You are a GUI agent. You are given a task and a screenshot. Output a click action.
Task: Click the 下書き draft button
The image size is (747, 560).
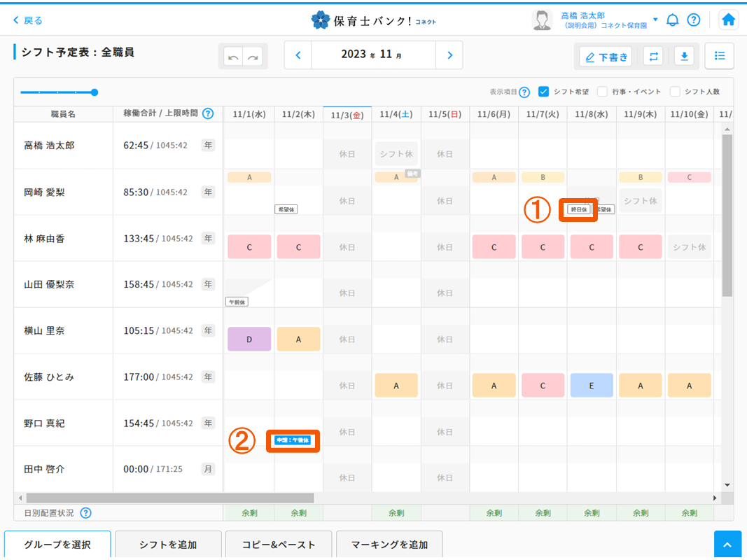click(604, 55)
